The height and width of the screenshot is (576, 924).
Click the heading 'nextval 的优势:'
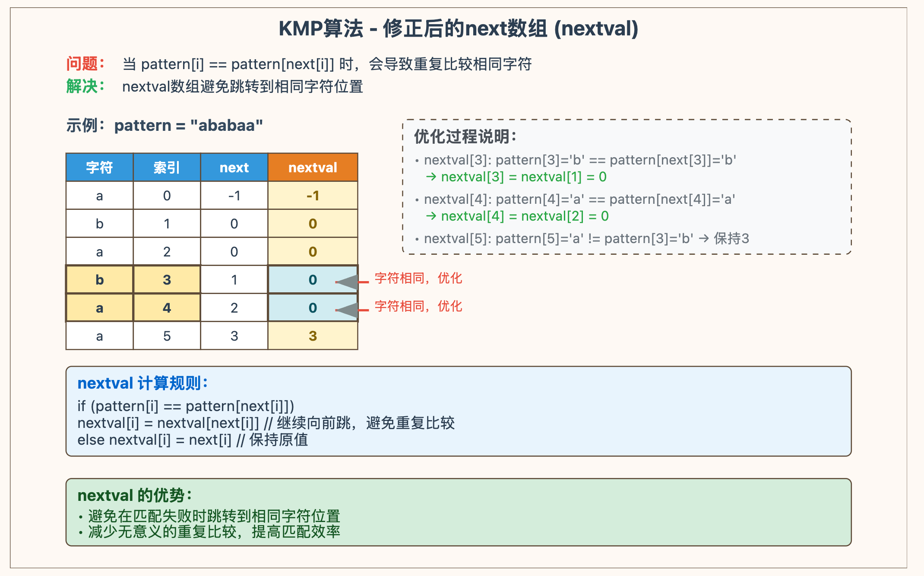(x=135, y=495)
